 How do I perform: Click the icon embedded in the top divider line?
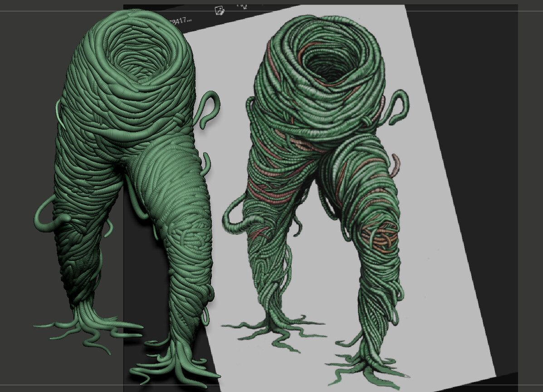219,10
